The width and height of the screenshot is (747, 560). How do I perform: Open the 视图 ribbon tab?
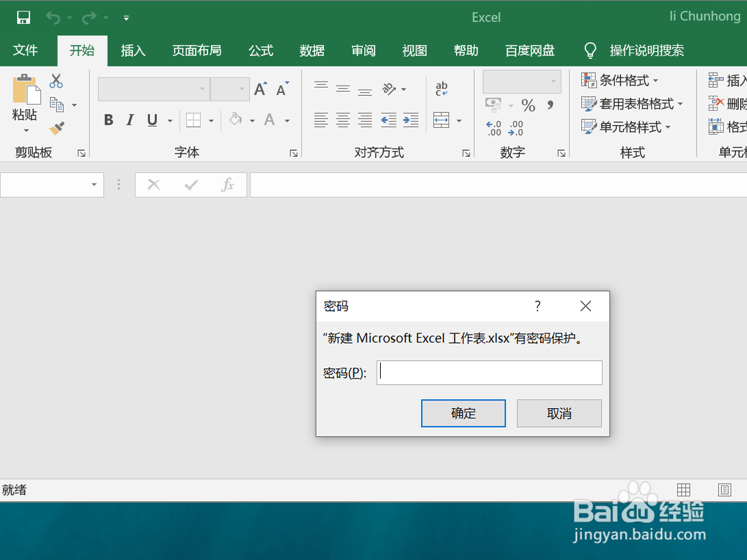pyautogui.click(x=414, y=50)
